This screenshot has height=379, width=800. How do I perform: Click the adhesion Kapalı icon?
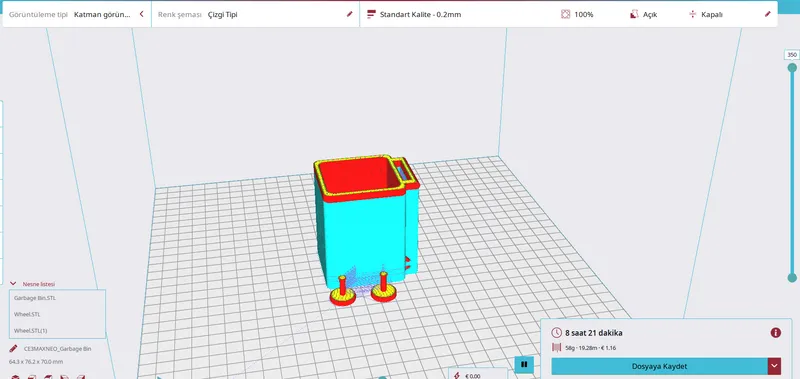coord(692,14)
